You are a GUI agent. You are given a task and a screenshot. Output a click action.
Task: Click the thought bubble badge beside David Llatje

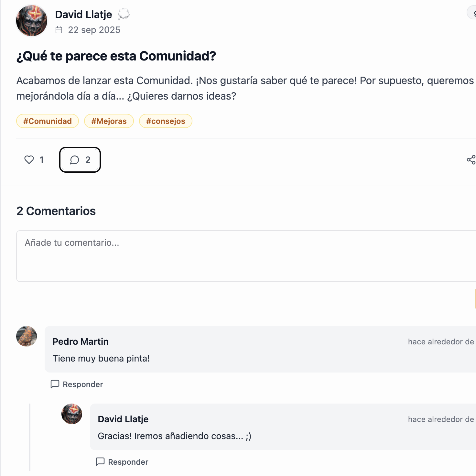click(124, 14)
